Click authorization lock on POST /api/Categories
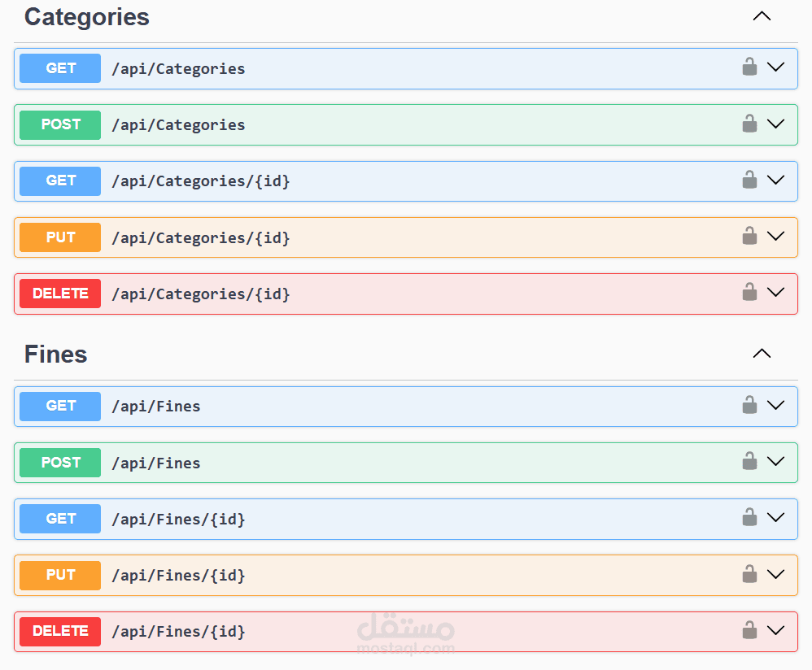This screenshot has width=812, height=670. (x=749, y=124)
